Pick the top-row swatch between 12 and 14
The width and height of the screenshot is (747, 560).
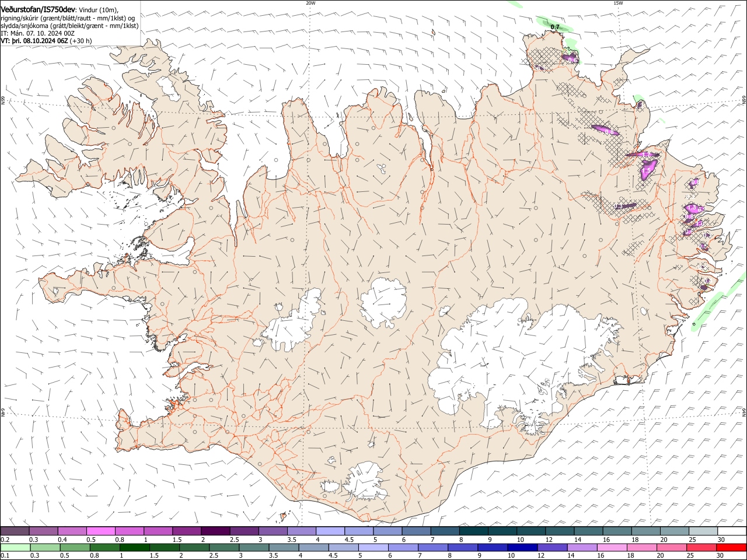[559, 531]
